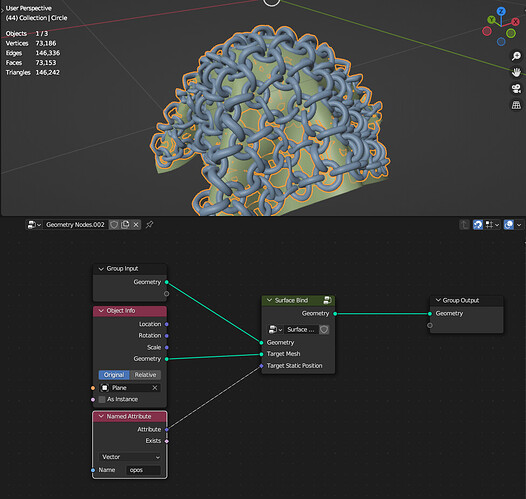Unlink the Geometry Nodes.002 node tree
The image size is (526, 499).
pyautogui.click(x=136, y=225)
